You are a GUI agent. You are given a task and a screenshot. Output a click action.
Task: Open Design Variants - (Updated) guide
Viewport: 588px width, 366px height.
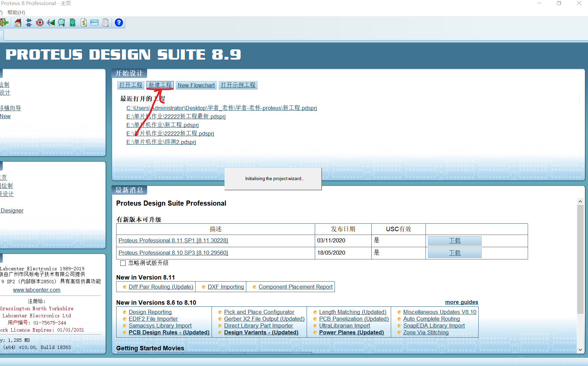(261, 332)
